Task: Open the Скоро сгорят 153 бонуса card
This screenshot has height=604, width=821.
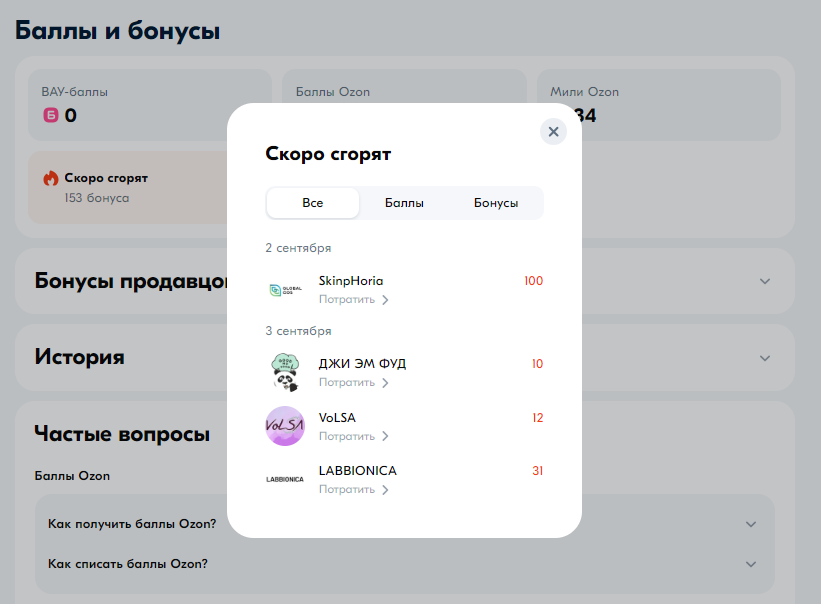Action: click(x=120, y=186)
